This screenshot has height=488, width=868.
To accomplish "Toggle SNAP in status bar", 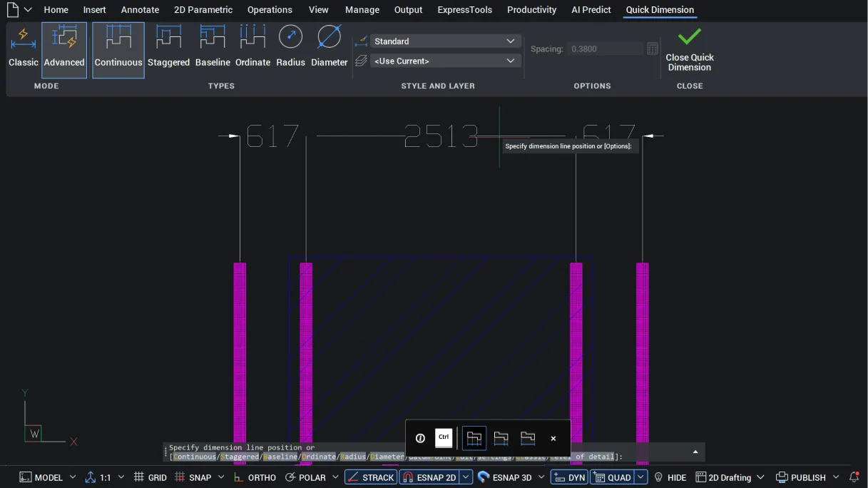I will 193,477.
